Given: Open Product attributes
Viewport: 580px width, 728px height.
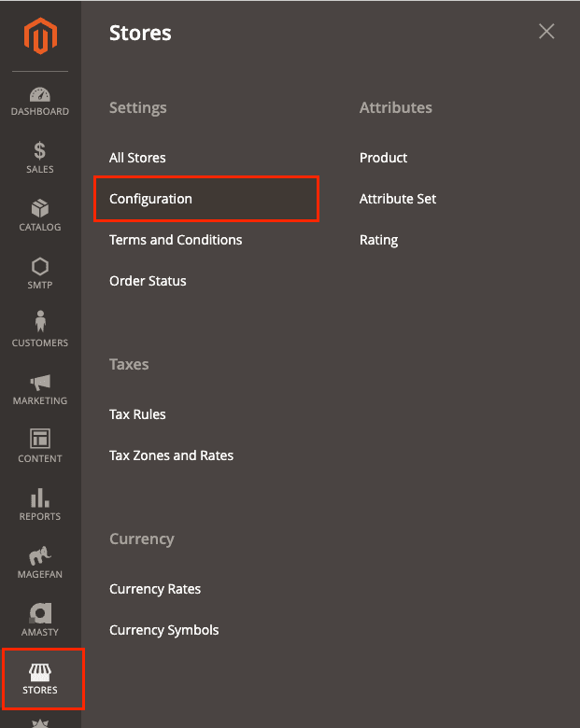Looking at the screenshot, I should (384, 158).
